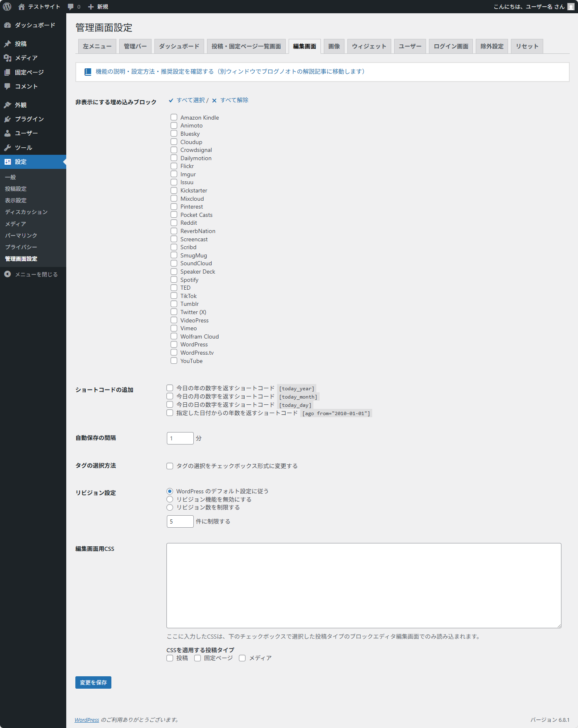The width and height of the screenshot is (578, 728).
Task: Switch to the 左メニュー tab
Action: (97, 46)
